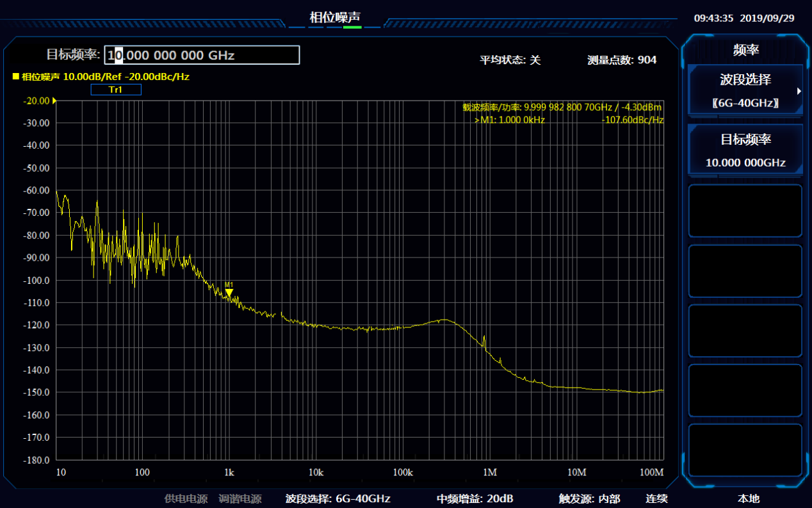Click the 目标频率 frequency input field
This screenshot has width=812, height=508.
coord(202,55)
